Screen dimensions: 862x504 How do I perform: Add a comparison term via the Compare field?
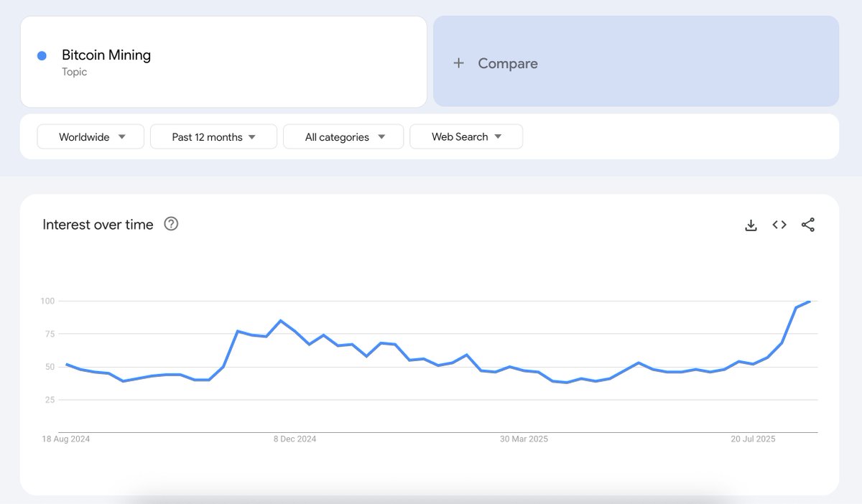pyautogui.click(x=508, y=63)
